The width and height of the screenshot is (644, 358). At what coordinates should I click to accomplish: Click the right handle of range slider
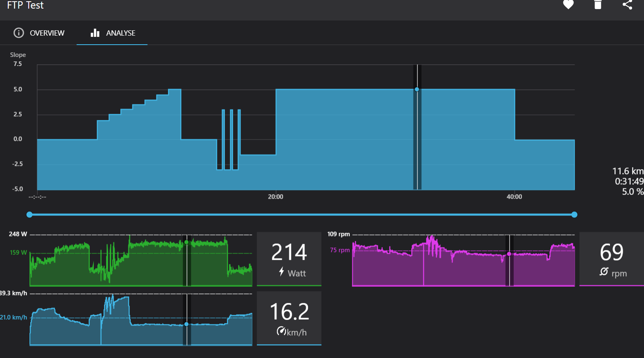(x=574, y=215)
